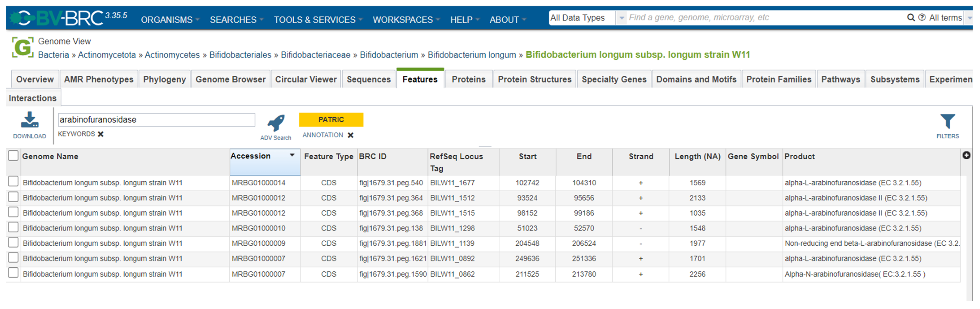Remove the keywords filter X
This screenshot has height=309, width=980.
click(101, 134)
